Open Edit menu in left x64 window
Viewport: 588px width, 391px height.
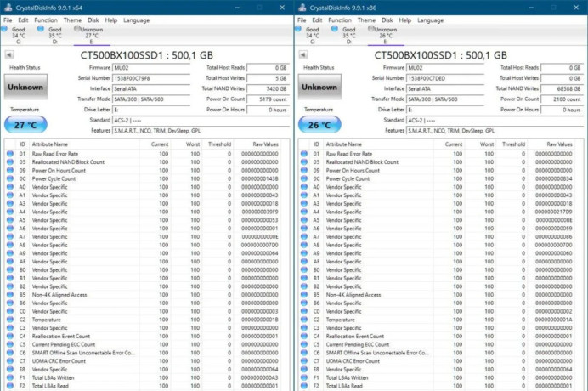23,20
